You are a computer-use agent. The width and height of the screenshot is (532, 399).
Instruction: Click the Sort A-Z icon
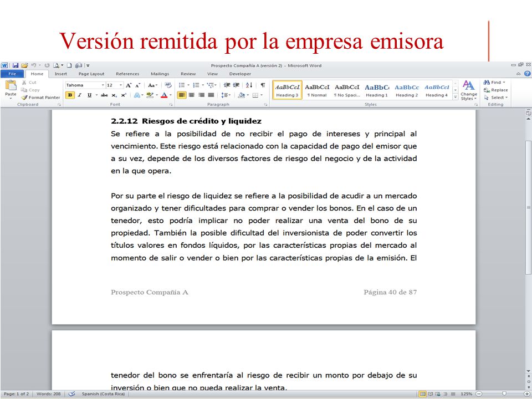[249, 85]
